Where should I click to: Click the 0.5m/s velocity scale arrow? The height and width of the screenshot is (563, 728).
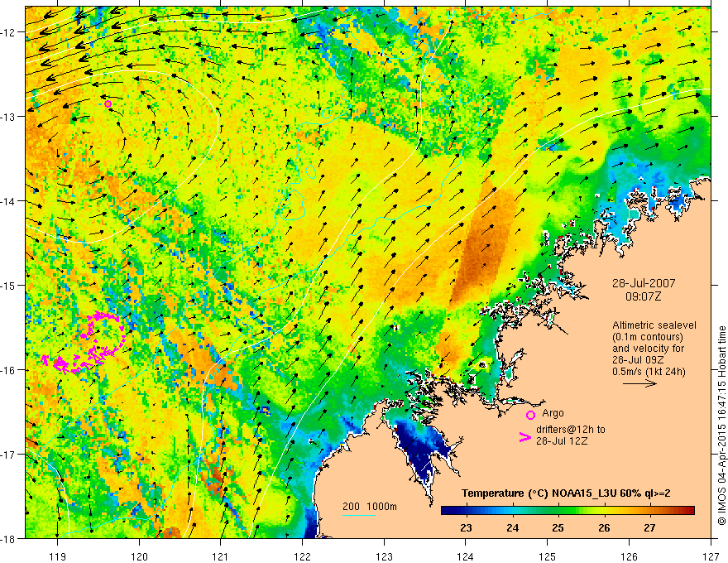coord(639,383)
